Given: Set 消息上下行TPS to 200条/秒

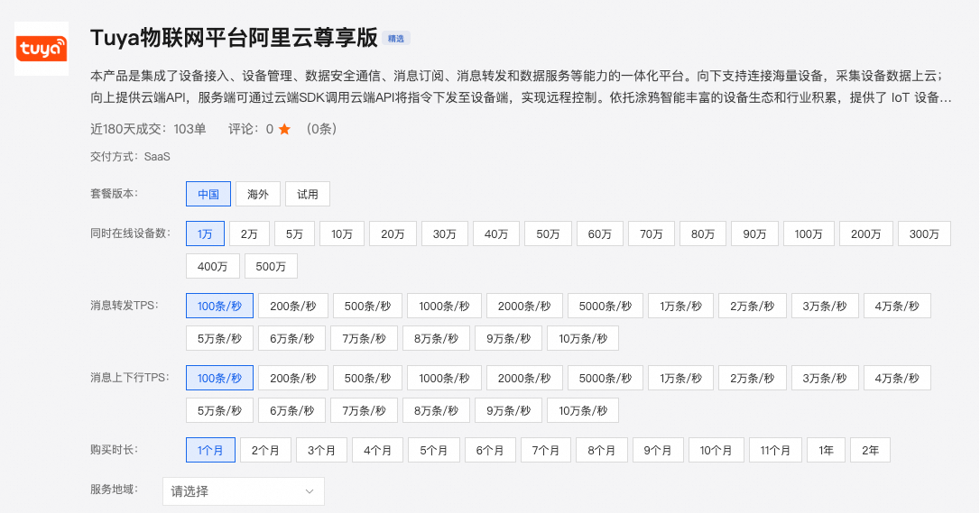Looking at the screenshot, I should (293, 378).
